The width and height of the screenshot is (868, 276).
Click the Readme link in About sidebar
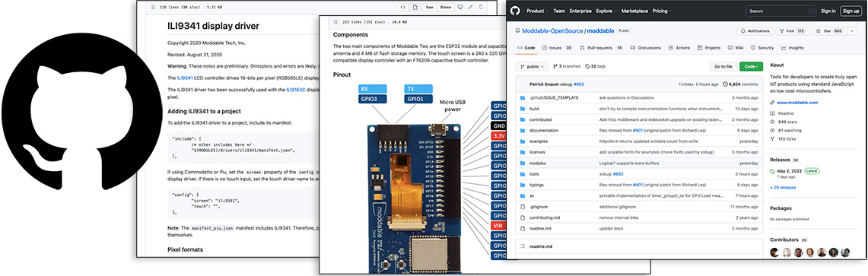[786, 113]
